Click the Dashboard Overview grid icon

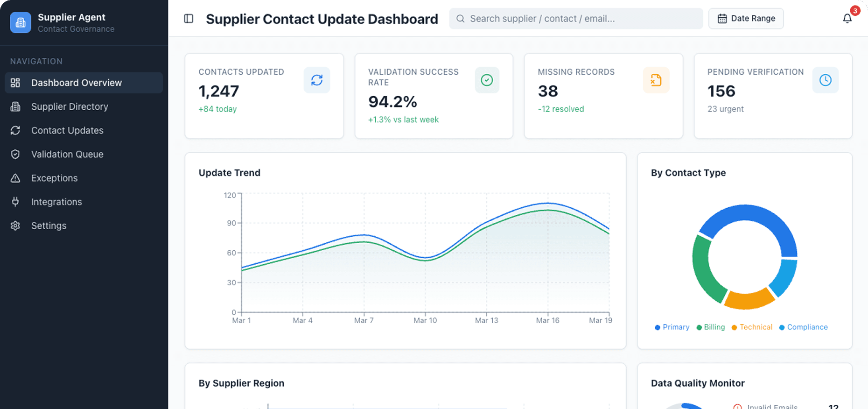tap(15, 83)
